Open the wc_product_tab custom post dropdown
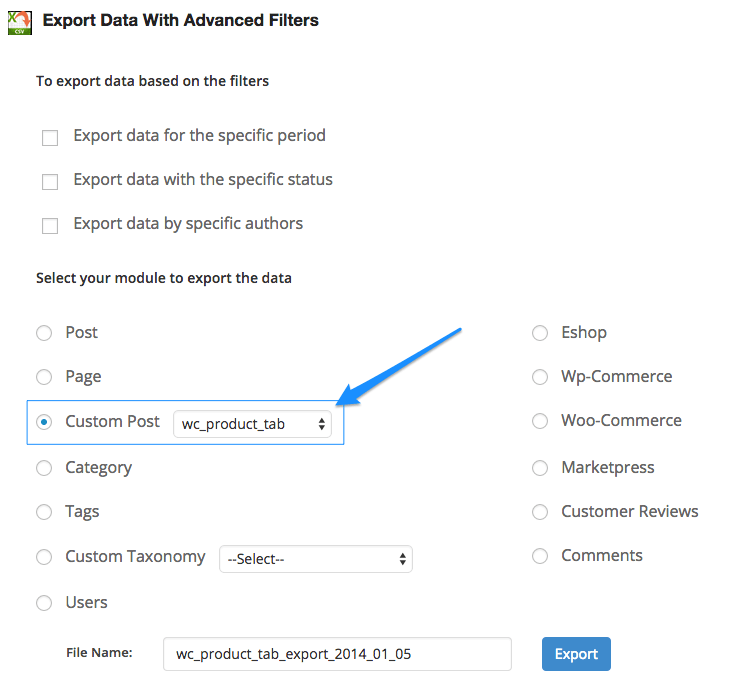The height and width of the screenshot is (684, 741). [x=252, y=424]
